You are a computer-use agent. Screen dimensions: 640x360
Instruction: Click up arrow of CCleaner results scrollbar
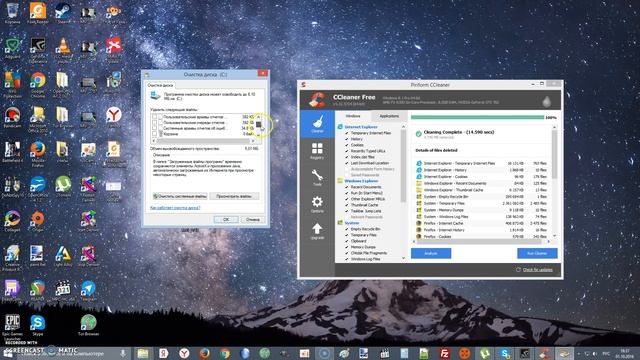[554, 128]
